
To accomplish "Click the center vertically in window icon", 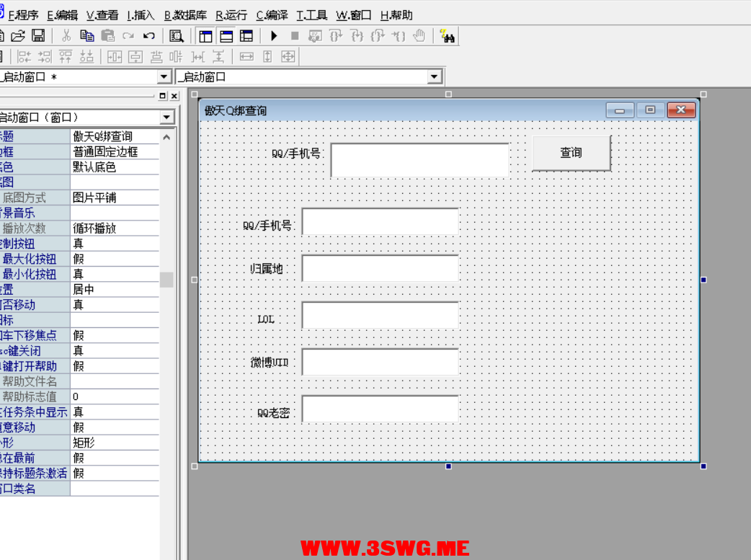I will click(135, 56).
